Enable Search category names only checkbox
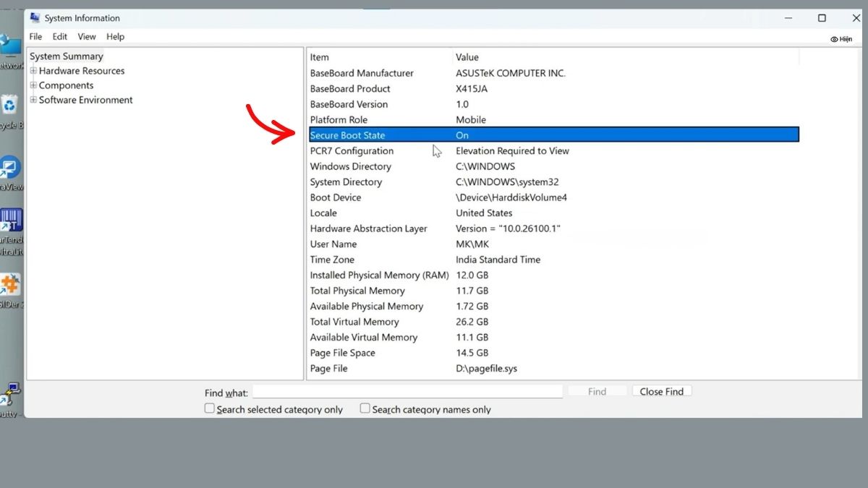 [x=365, y=408]
